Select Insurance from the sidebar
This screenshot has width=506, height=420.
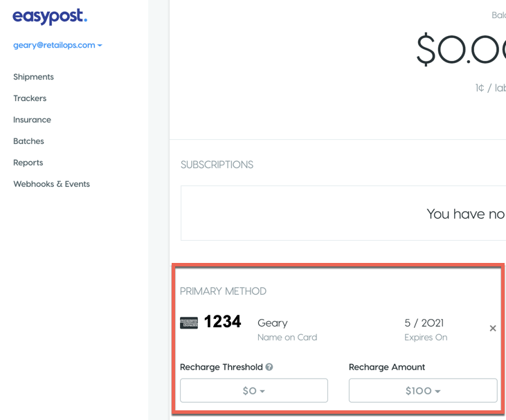32,120
